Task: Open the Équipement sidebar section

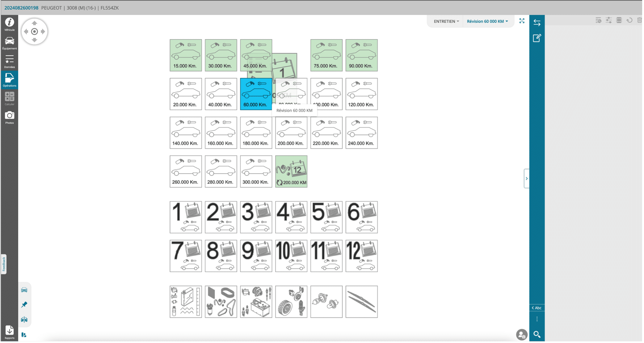Action: click(x=9, y=43)
